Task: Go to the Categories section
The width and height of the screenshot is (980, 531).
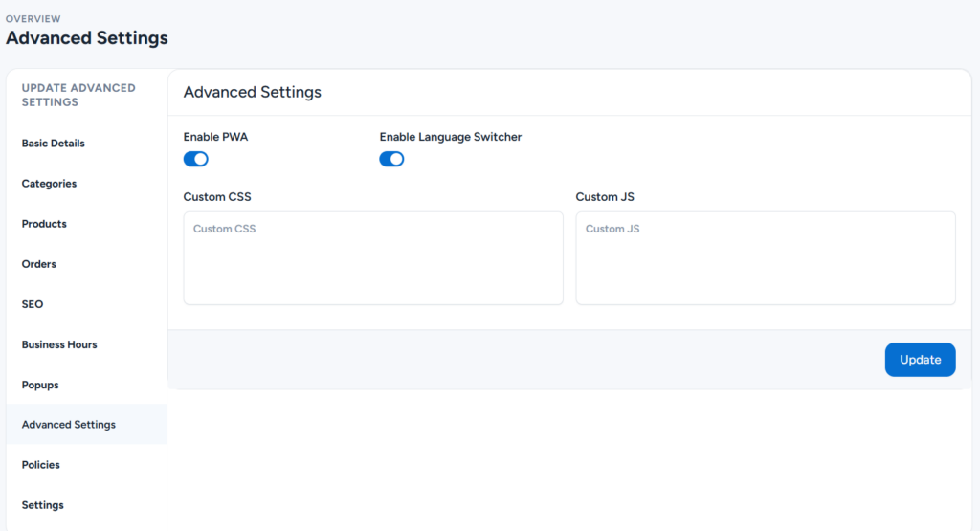Action: tap(49, 184)
